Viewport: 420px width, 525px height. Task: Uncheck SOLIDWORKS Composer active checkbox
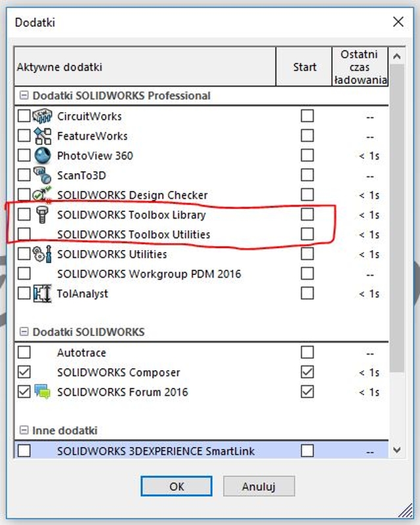(24, 372)
